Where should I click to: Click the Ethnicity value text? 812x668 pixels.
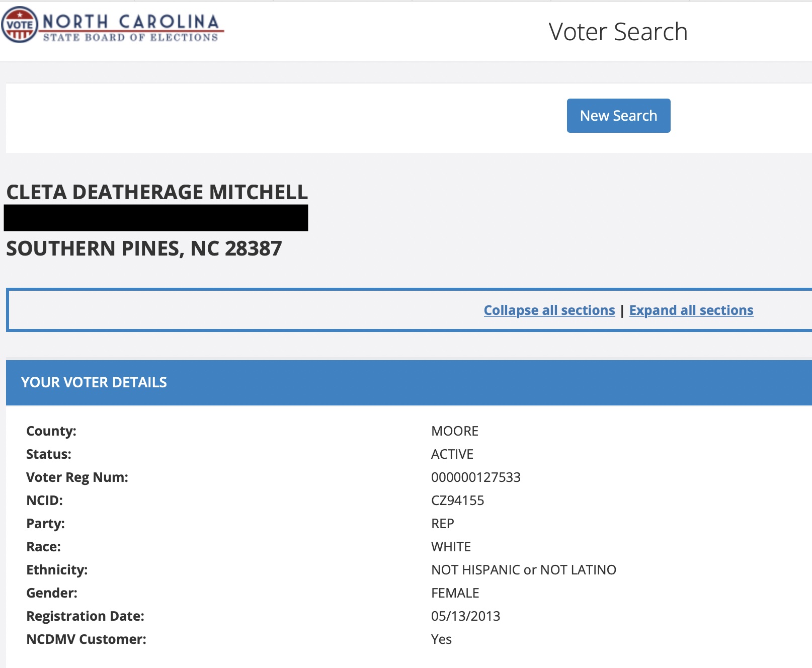(524, 570)
